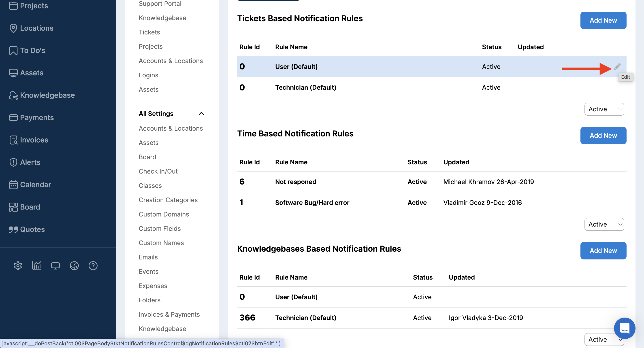The image size is (644, 348).
Task: Click the pencil Edit icon for User (Default)
Action: (x=617, y=66)
